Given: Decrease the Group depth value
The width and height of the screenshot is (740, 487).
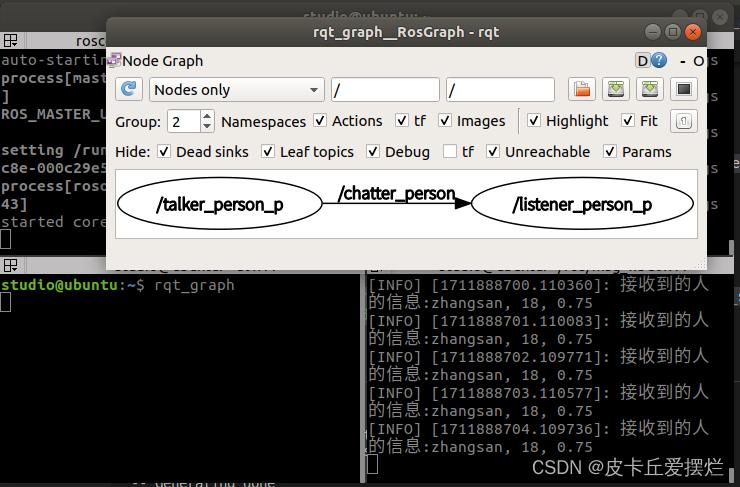Looking at the screenshot, I should (207, 126).
